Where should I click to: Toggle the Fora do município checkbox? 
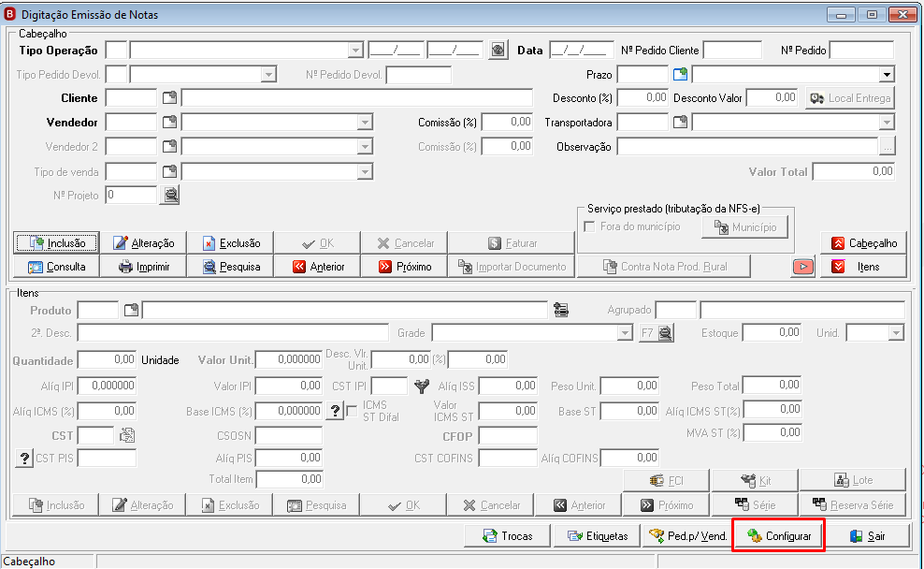click(x=589, y=227)
